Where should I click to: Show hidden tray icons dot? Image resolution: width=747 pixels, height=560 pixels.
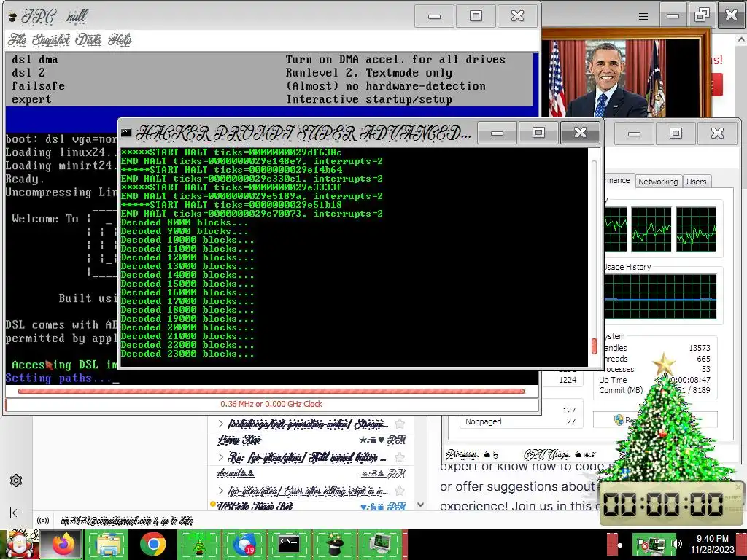click(x=620, y=545)
